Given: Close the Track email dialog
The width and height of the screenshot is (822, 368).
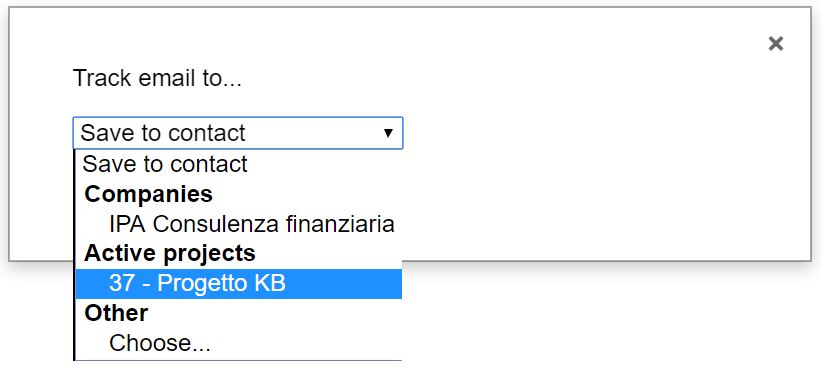Looking at the screenshot, I should coord(775,44).
